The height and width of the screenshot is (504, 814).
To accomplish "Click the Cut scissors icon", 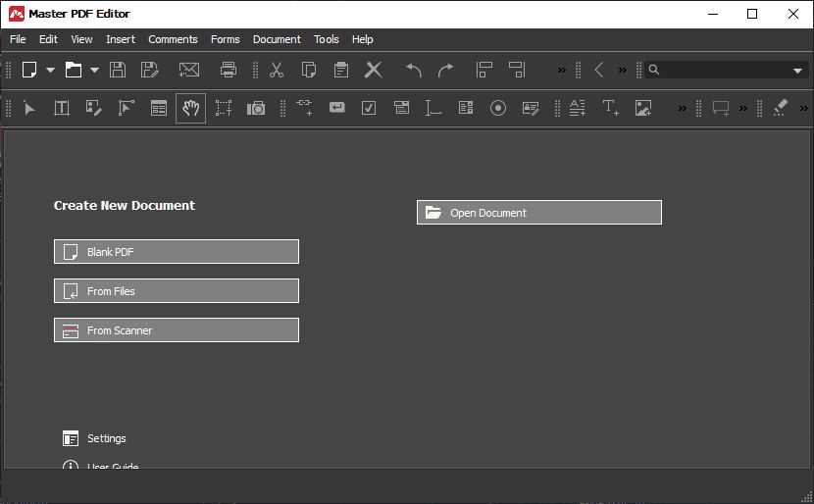I will 277,70.
